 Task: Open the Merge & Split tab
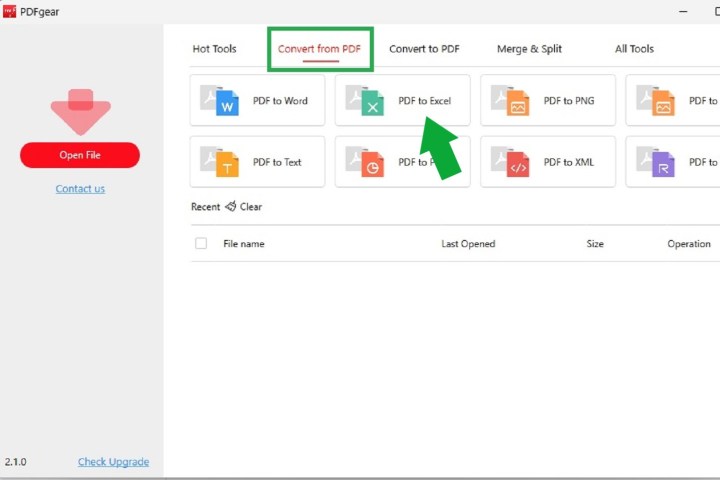[x=530, y=49]
